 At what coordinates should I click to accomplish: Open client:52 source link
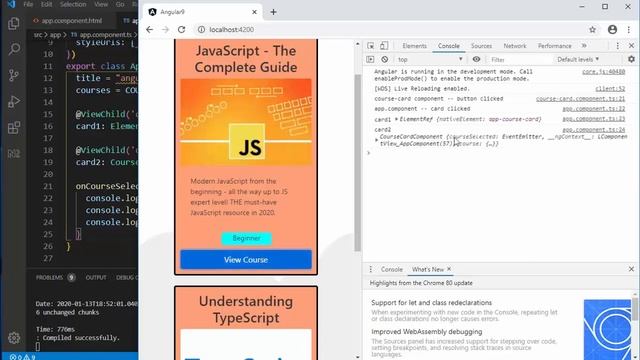[x=610, y=89]
